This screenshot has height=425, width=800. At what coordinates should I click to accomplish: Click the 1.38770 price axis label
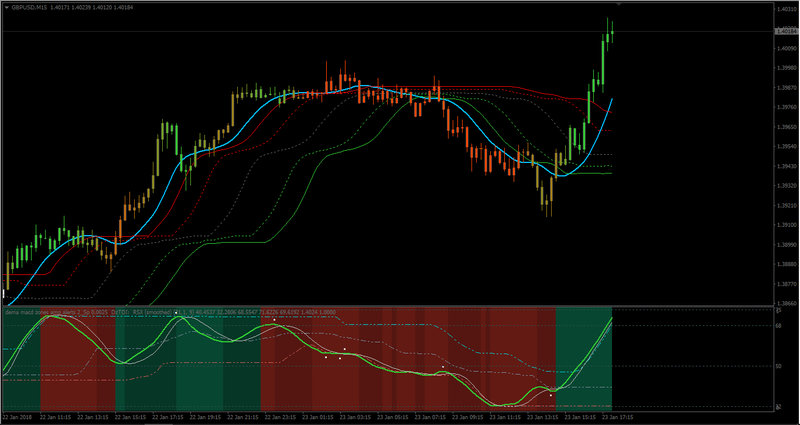tap(786, 284)
